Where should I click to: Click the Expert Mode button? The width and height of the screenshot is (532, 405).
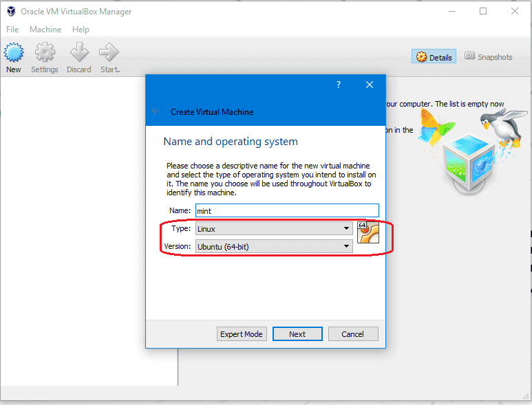pos(242,333)
